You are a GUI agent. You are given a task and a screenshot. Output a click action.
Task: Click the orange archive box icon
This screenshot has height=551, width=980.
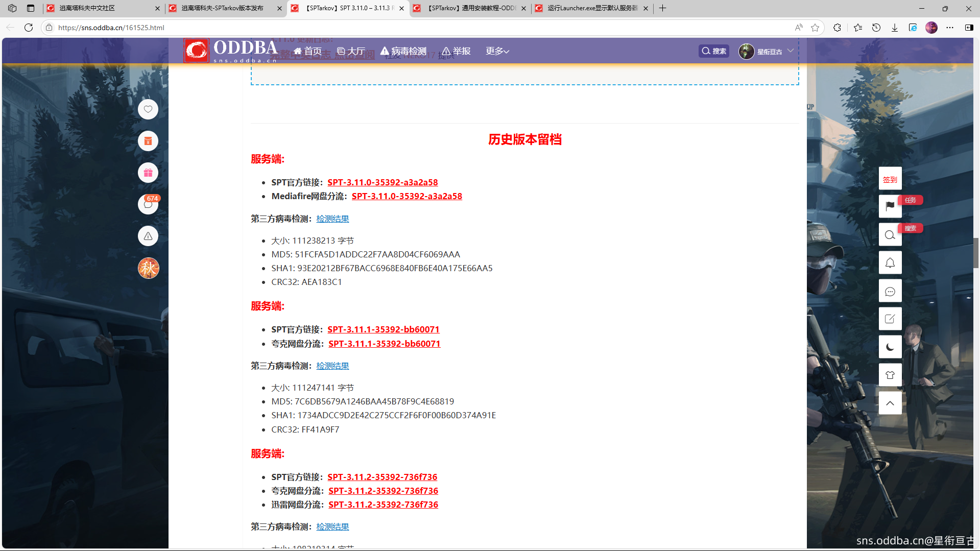[148, 141]
